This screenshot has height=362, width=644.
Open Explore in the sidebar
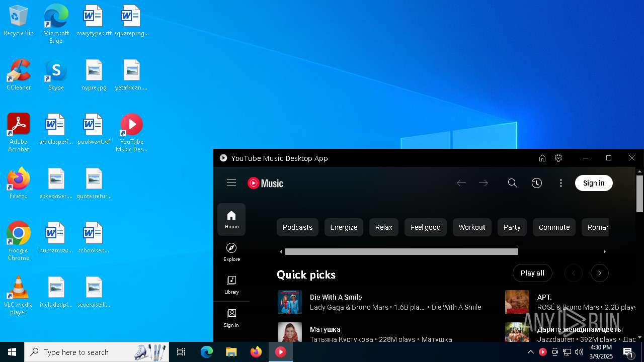tap(231, 252)
